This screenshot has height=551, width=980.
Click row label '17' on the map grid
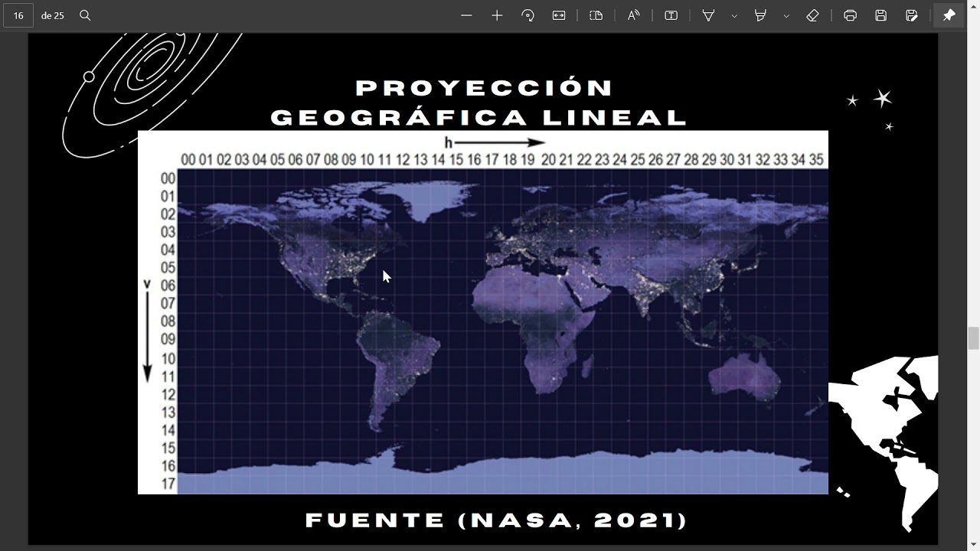[x=168, y=484]
